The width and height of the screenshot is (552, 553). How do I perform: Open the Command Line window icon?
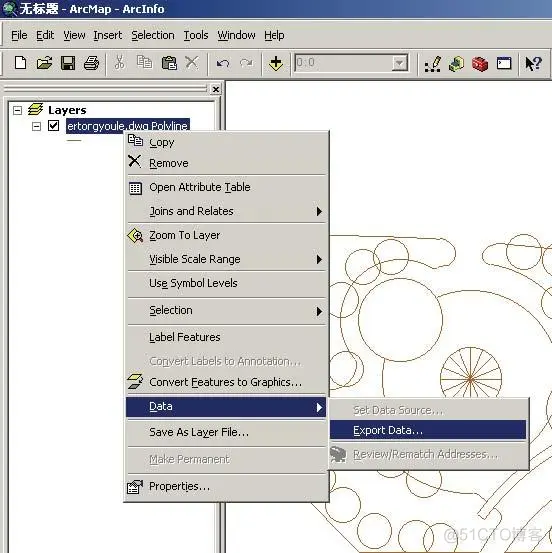(504, 63)
